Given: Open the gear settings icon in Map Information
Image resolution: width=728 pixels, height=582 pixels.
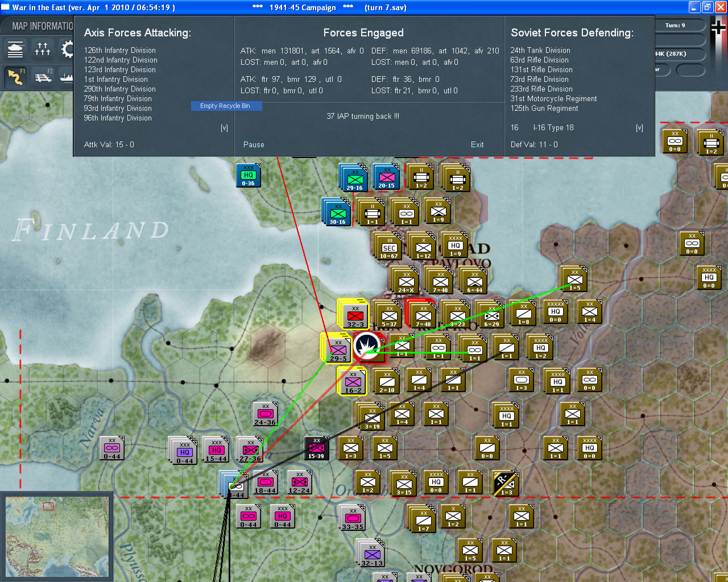Looking at the screenshot, I should [x=67, y=49].
